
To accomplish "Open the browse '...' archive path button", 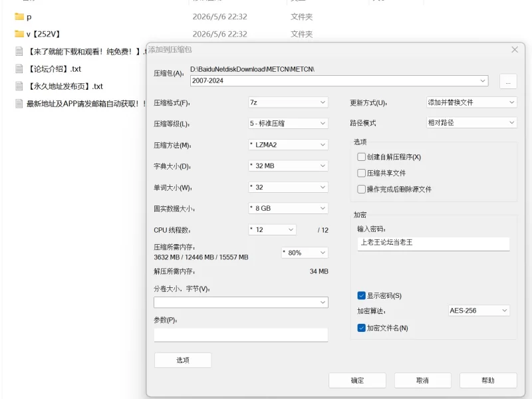I will coord(508,81).
